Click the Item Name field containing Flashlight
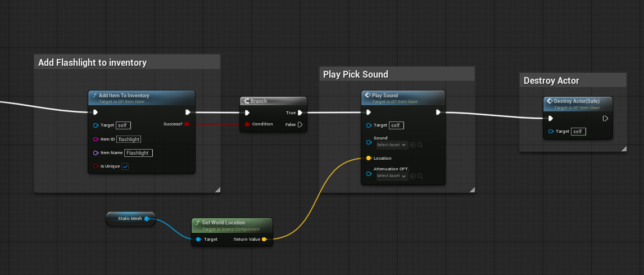Screen dimensions: 644x275 [x=138, y=153]
